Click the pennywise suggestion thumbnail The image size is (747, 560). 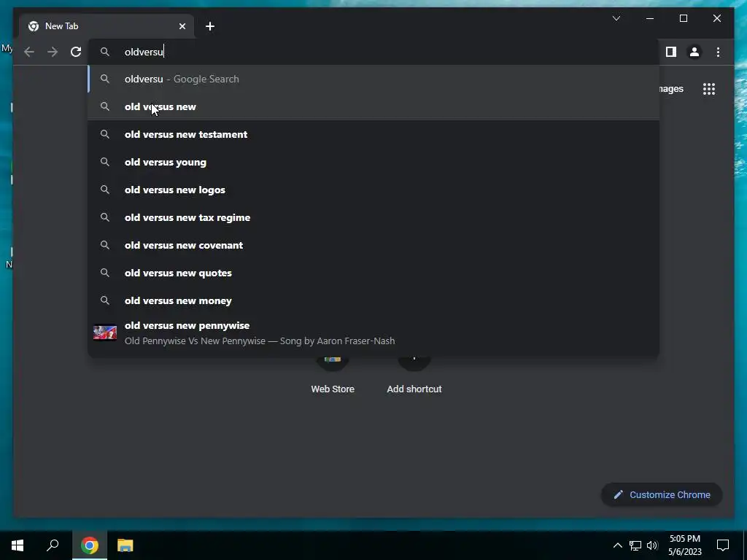tap(105, 332)
